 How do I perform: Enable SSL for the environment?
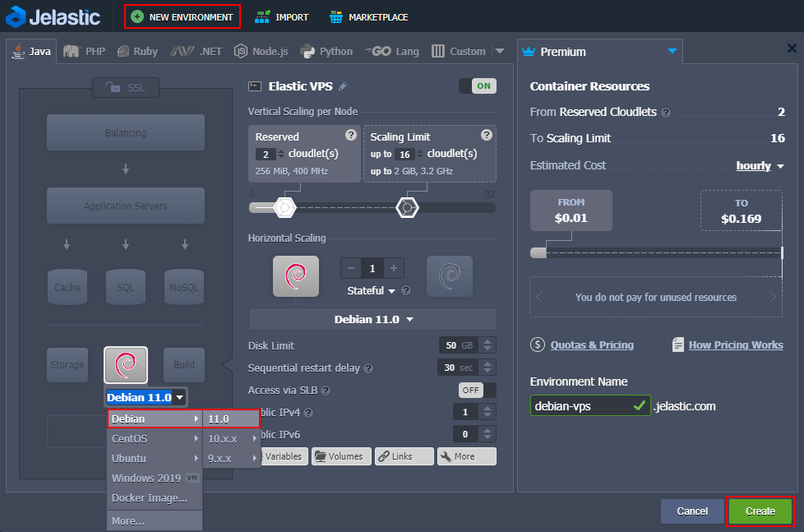point(126,87)
